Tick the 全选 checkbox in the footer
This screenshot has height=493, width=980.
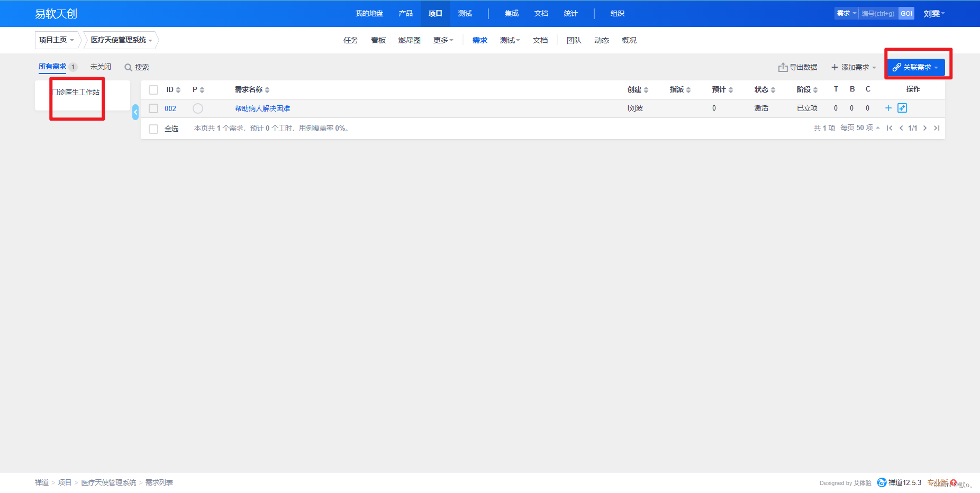pyautogui.click(x=153, y=129)
